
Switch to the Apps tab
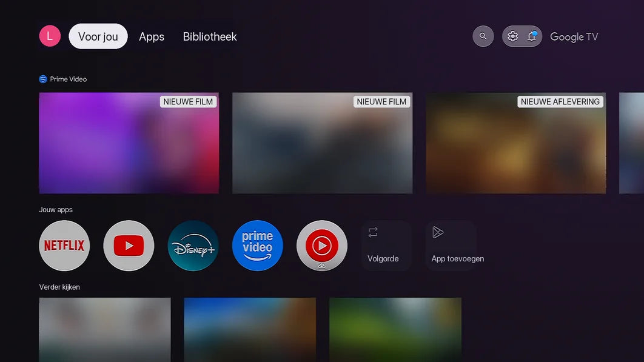coord(152,36)
